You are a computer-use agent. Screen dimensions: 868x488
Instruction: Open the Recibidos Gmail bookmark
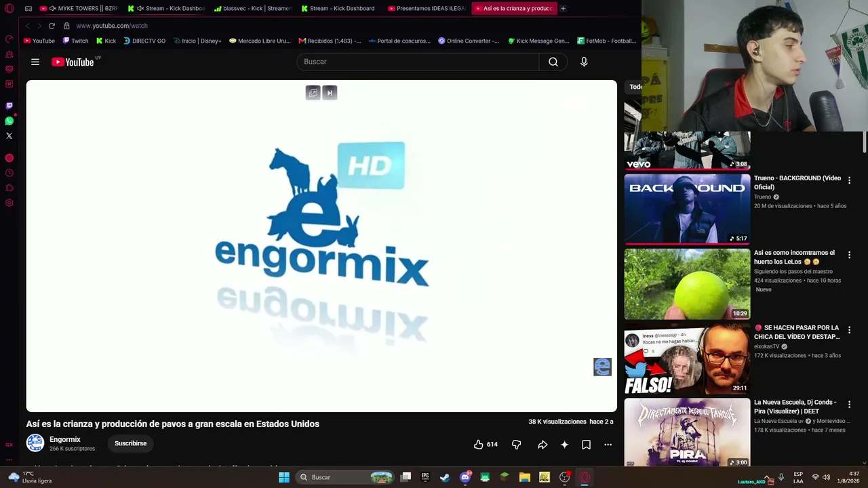point(330,41)
